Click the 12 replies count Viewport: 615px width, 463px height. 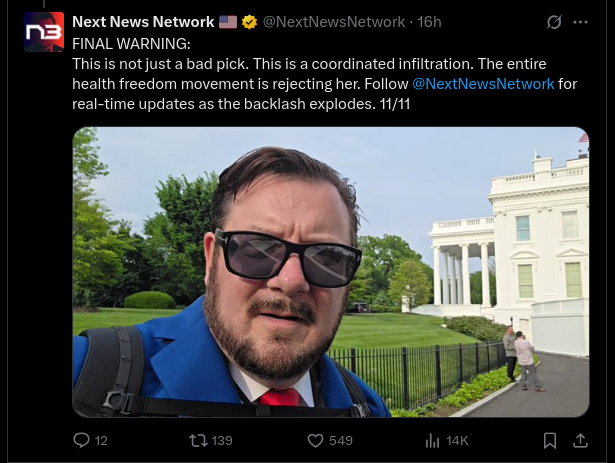[101, 440]
